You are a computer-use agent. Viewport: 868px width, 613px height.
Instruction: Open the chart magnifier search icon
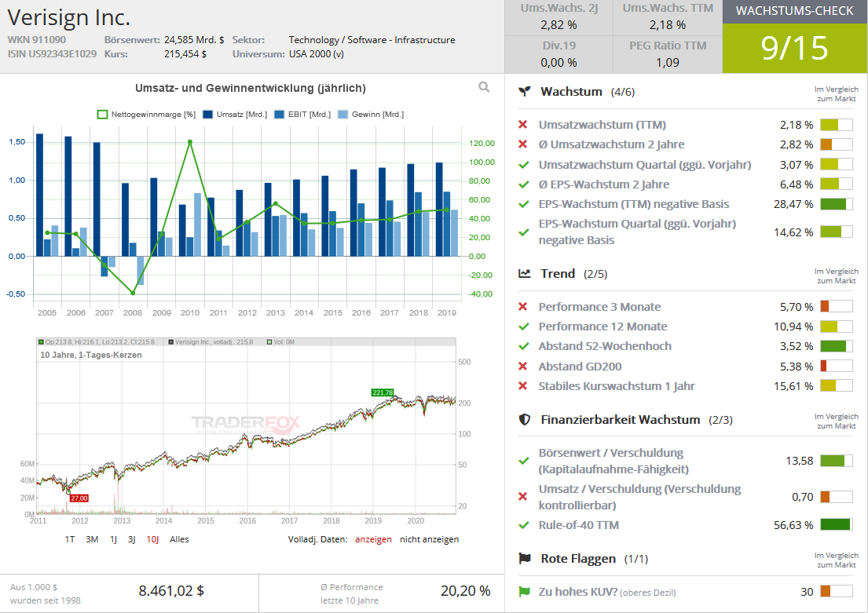(484, 87)
